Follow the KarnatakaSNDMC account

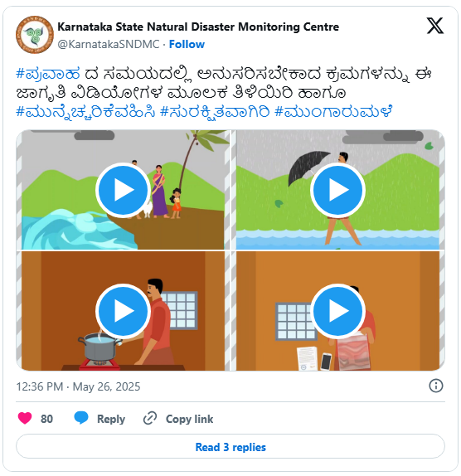click(187, 44)
